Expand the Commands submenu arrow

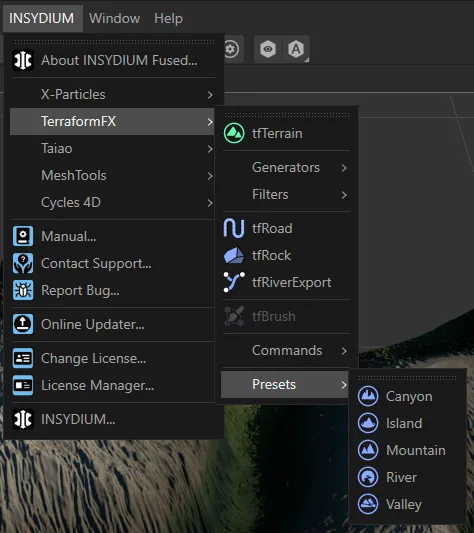(344, 351)
